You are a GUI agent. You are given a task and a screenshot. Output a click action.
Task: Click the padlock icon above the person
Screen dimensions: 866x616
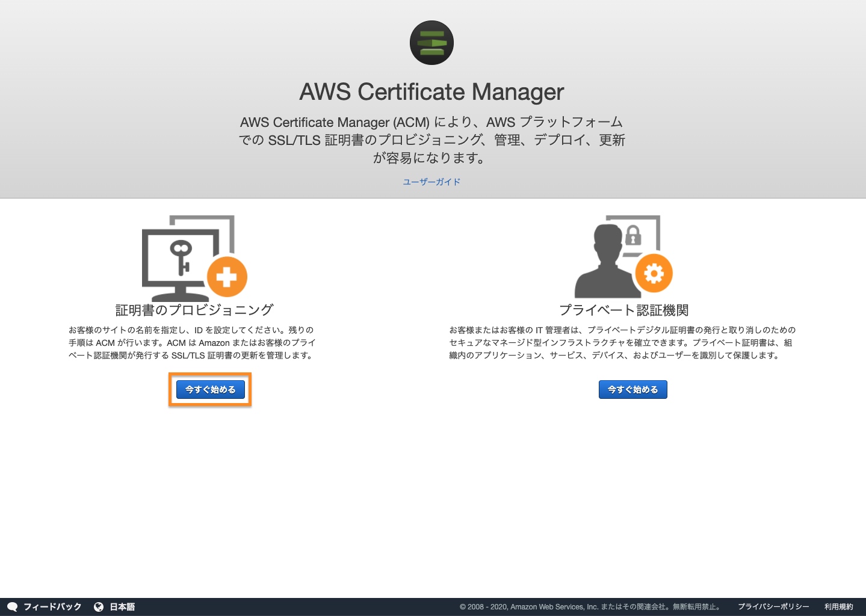point(632,235)
